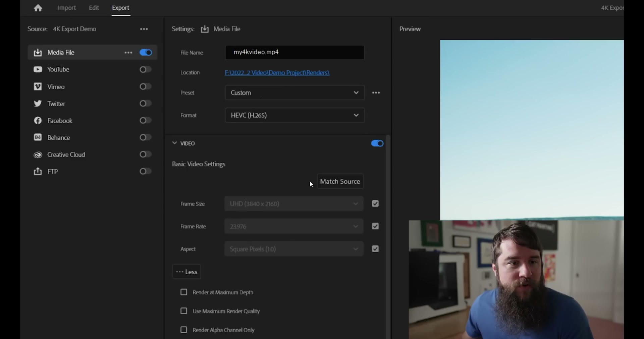
Task: Enable the Facebook destination toggle
Action: 145,120
